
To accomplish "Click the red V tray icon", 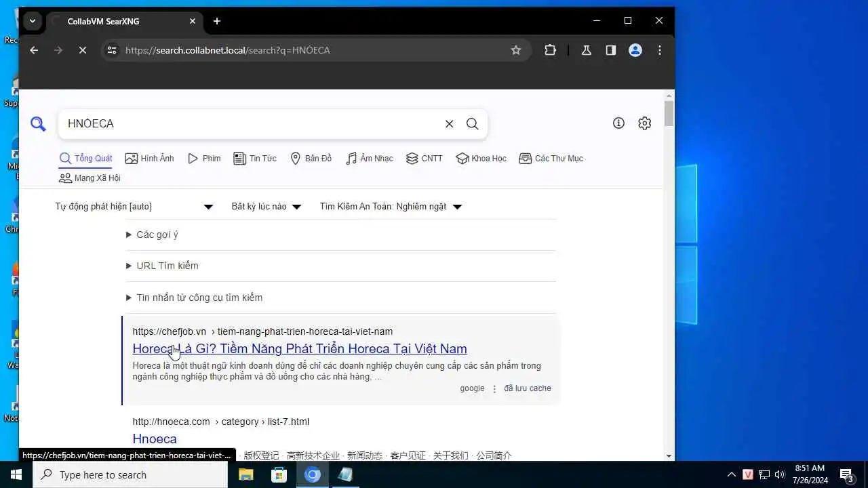I will (748, 474).
